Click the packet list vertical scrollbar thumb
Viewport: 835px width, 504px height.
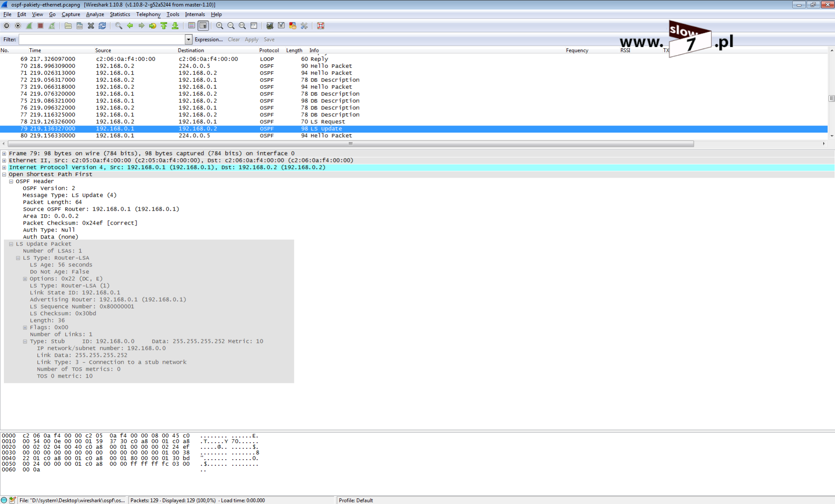(832, 98)
